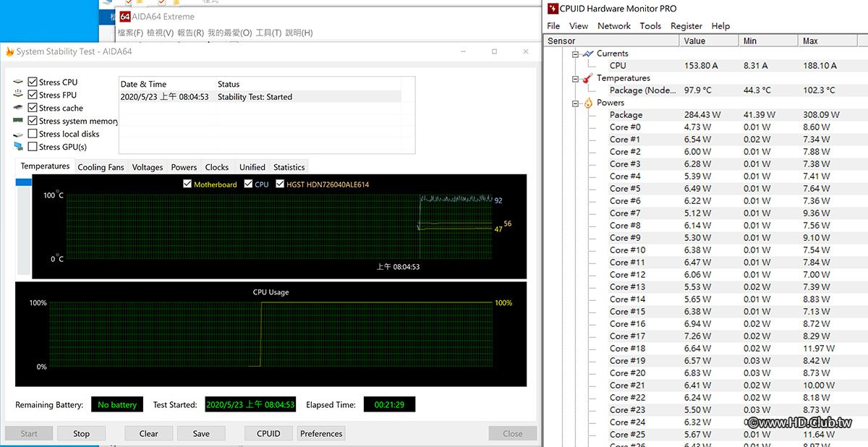Collapse the Currents tree node

point(576,54)
